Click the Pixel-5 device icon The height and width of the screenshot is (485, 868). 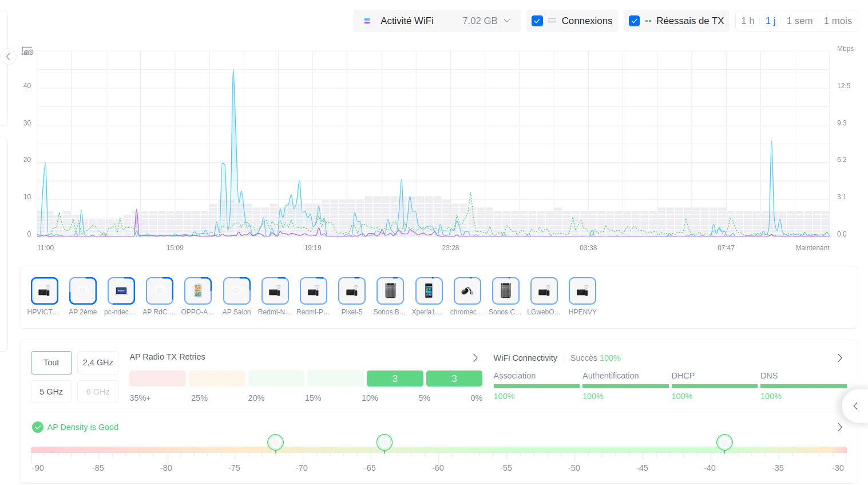click(351, 290)
